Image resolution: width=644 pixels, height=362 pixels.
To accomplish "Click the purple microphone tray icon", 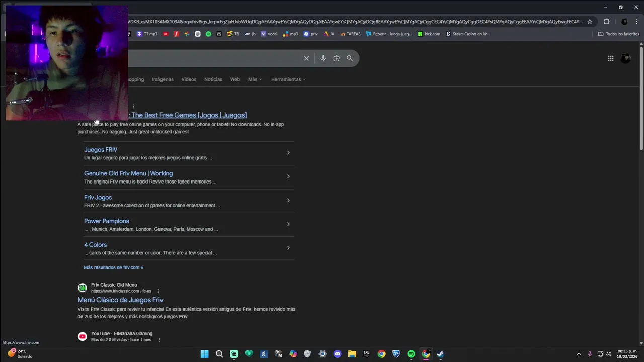I will (x=589, y=354).
